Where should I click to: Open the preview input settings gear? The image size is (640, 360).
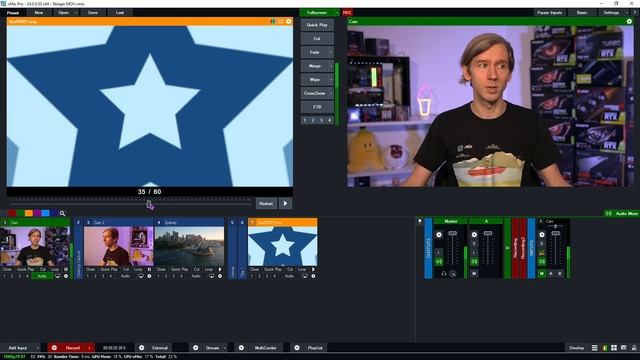[x=289, y=21]
